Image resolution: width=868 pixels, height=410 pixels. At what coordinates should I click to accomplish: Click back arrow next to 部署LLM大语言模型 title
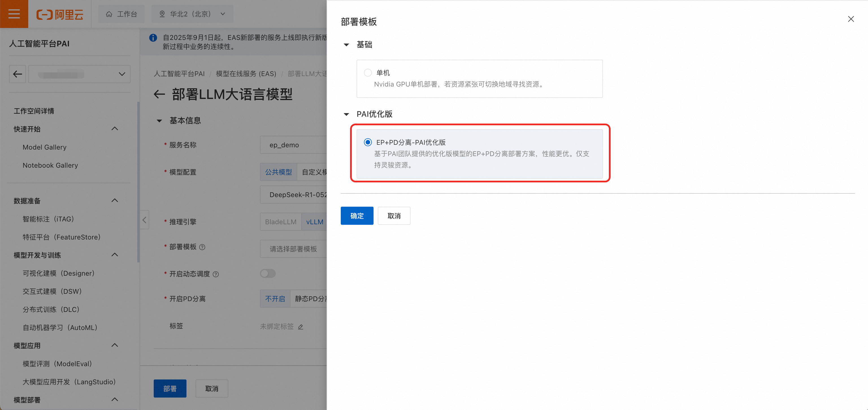[159, 94]
